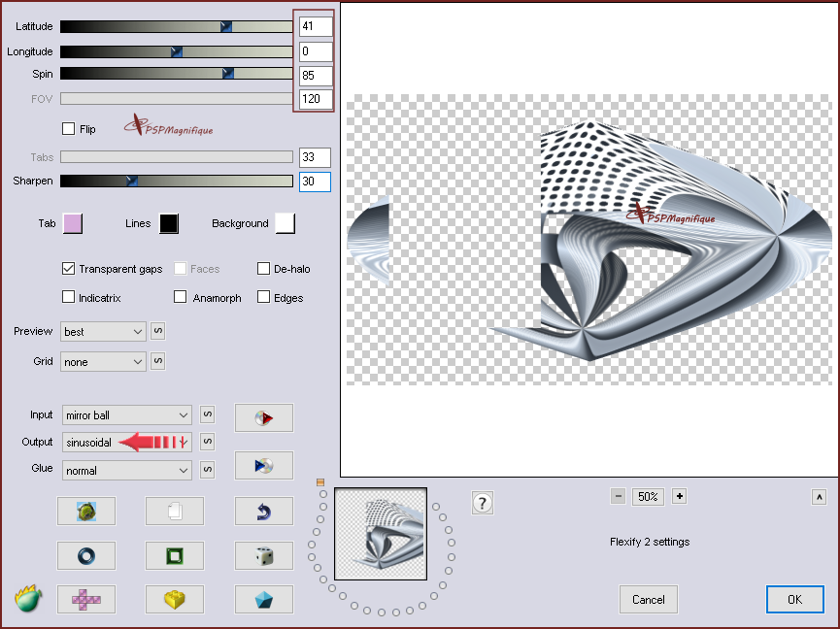Screen dimensions: 840x629
Task: Click the zoom in plus button
Action: tap(679, 496)
